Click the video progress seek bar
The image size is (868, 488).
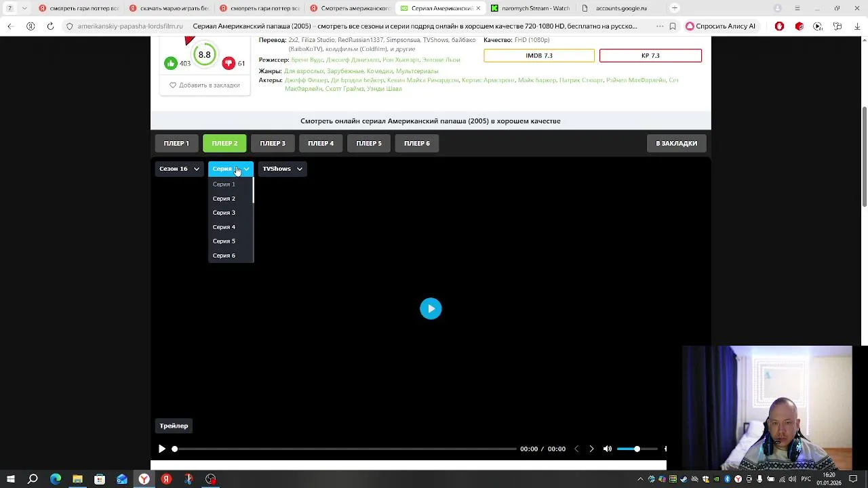[345, 449]
